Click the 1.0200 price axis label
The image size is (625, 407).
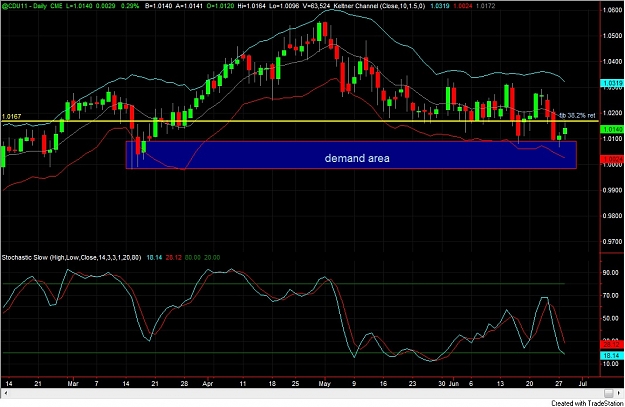click(612, 113)
